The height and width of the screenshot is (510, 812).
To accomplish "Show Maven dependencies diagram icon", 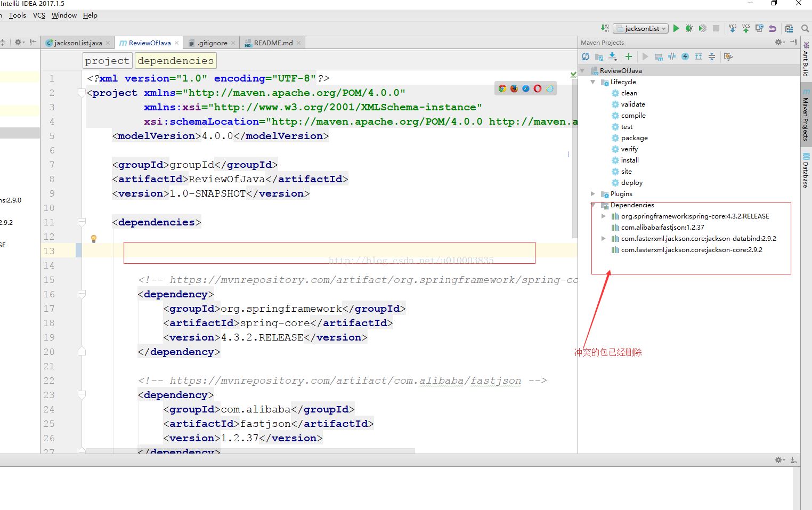I will click(x=699, y=56).
